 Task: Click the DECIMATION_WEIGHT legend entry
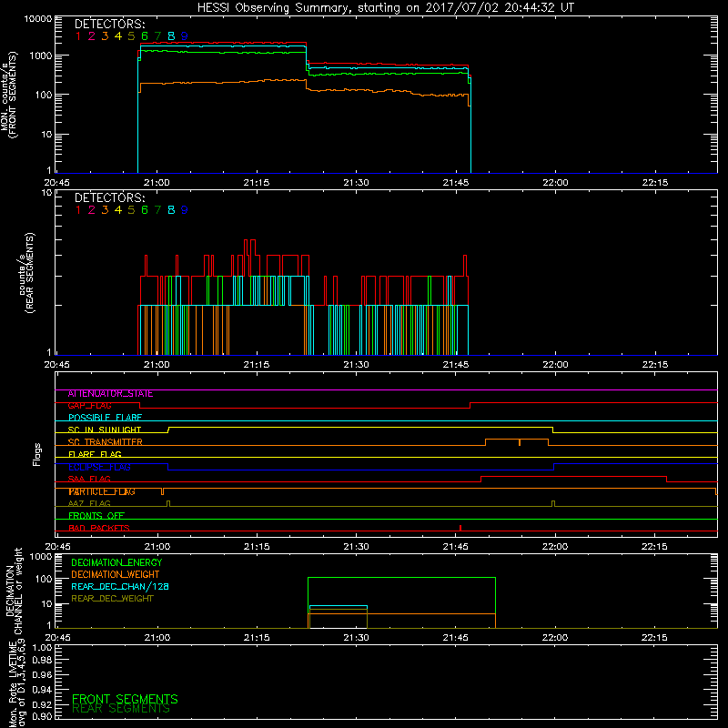click(116, 575)
